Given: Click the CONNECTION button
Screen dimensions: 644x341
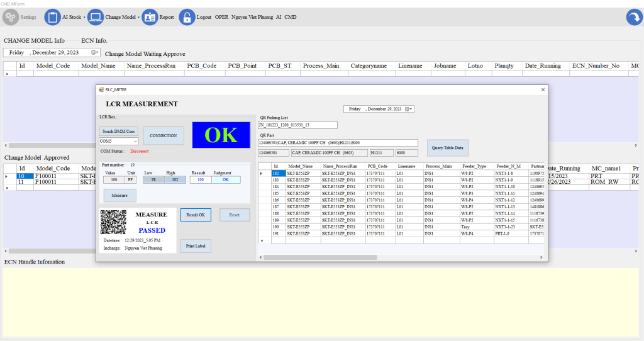Looking at the screenshot, I should [164, 135].
